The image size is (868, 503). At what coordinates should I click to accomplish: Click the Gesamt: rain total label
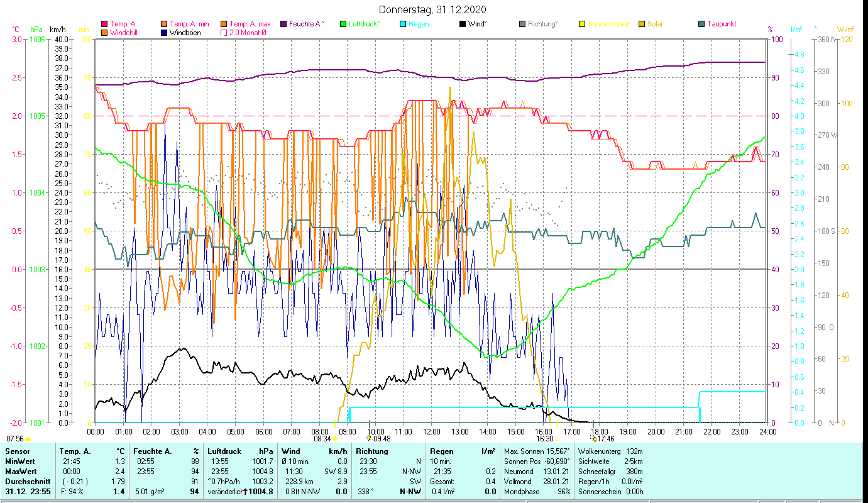click(442, 482)
